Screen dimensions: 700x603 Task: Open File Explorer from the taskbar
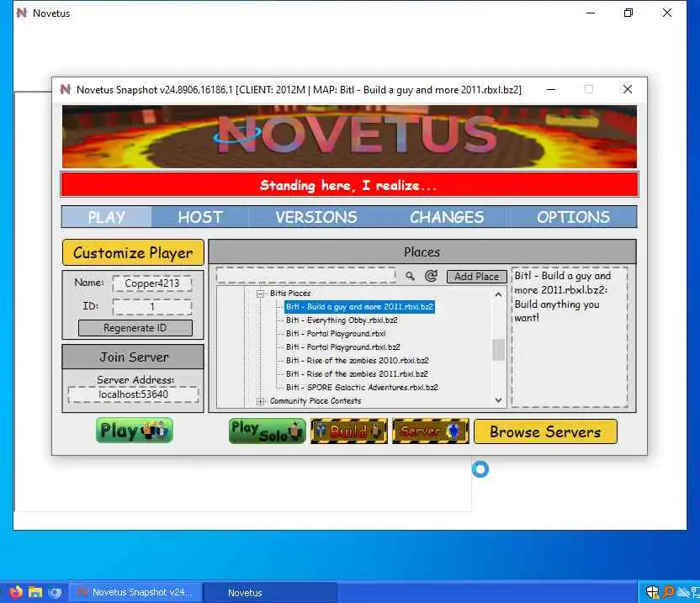coord(35,592)
